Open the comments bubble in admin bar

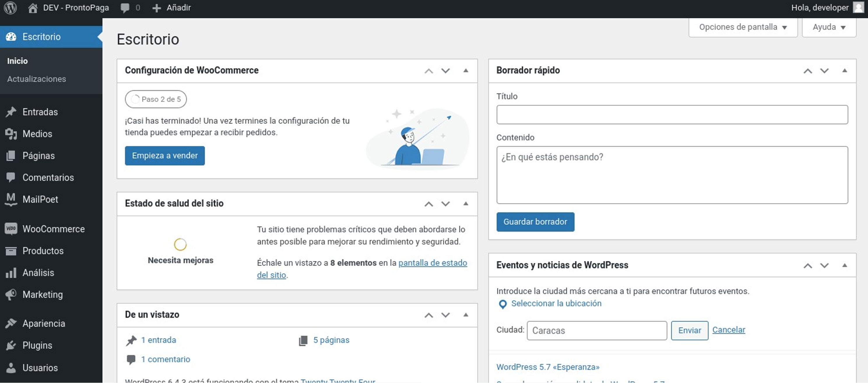tap(125, 7)
